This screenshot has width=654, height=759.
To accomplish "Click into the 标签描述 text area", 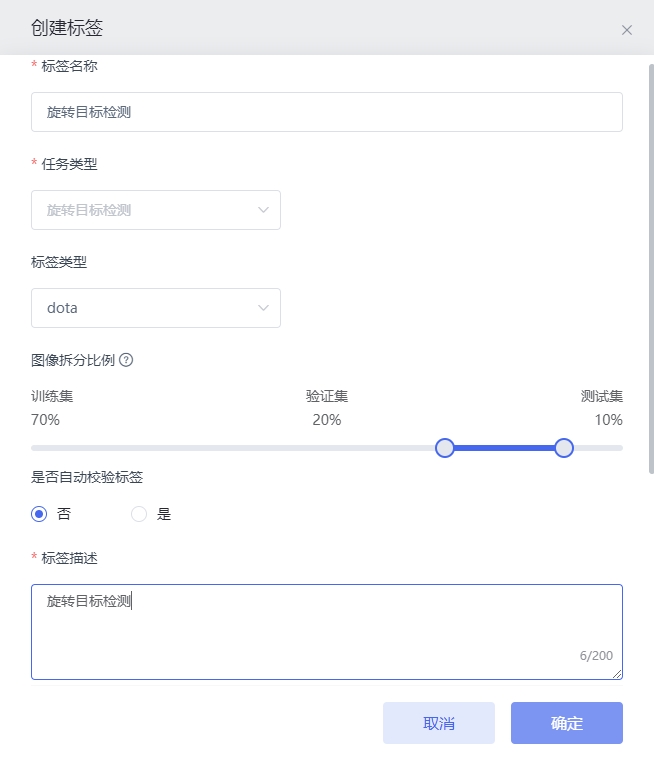I will [327, 632].
